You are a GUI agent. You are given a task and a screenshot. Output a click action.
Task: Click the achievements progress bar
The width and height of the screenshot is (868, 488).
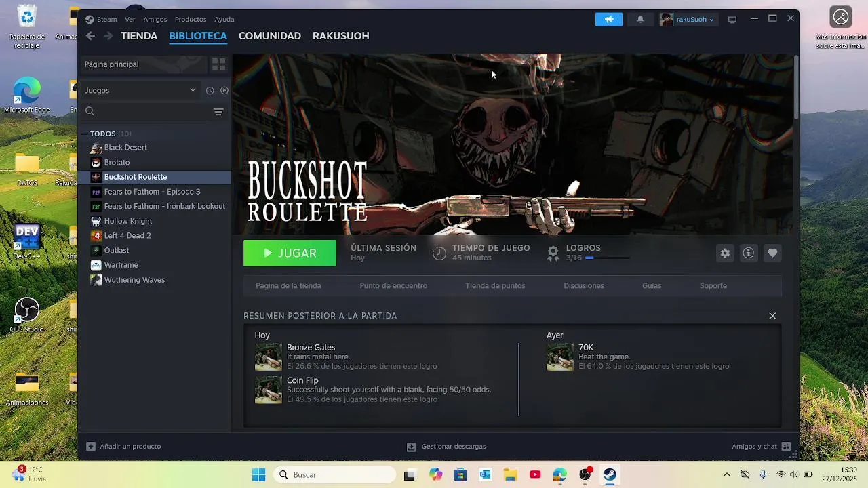608,258
